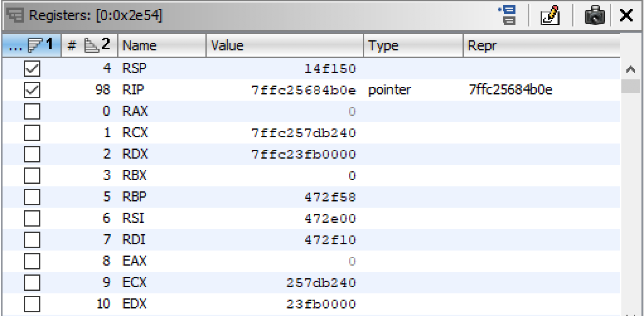644x316 pixels.
Task: Select RDX value 7ffc23fb0000
Action: 304,154
